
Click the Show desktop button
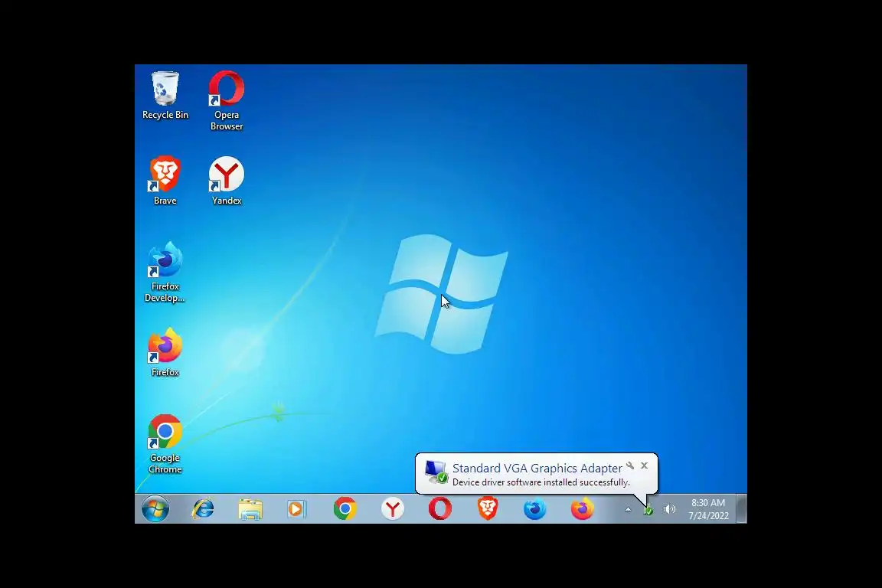[x=742, y=509]
